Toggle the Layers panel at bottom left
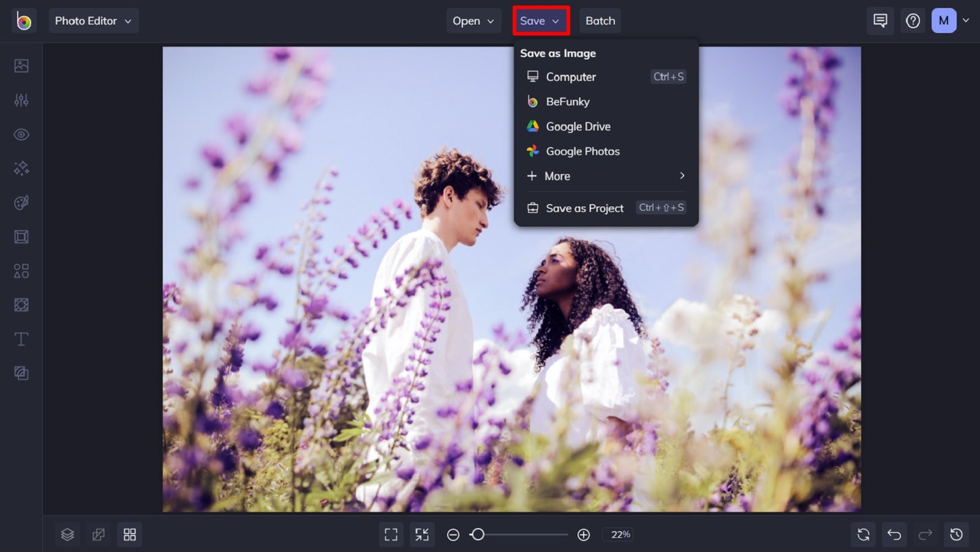Screen dimensions: 980x552 67,534
